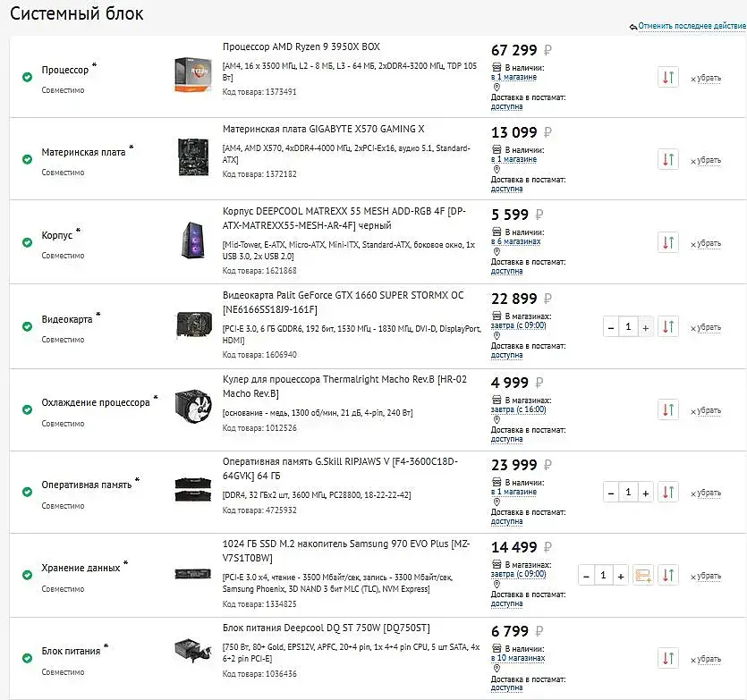Click the swap icon for the Palit GTX 1660 card
Viewport: 747px width, 700px height.
click(668, 326)
